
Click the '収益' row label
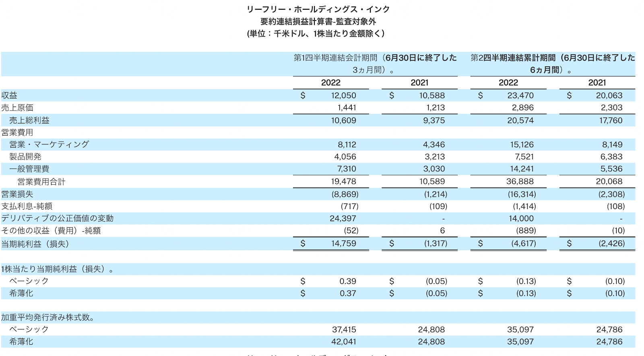[x=9, y=95]
